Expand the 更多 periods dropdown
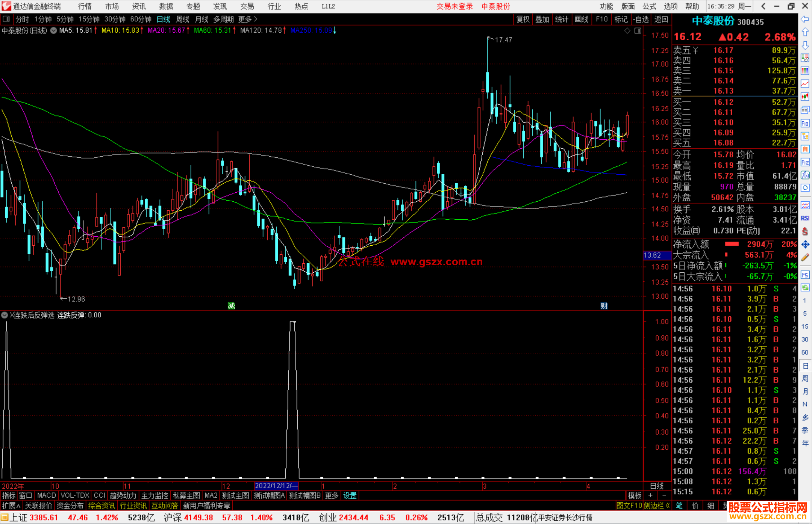 tap(247, 19)
